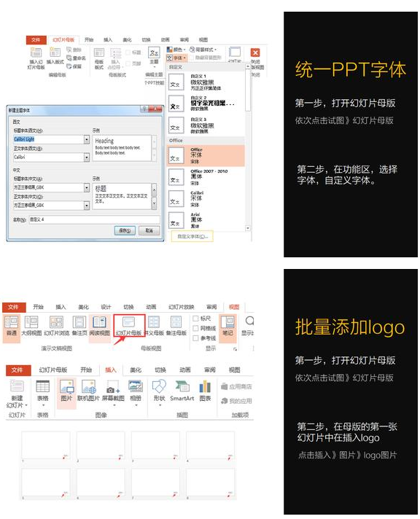Click the 幻灯片母版 icon in the red box
The image size is (420, 519).
point(129,325)
